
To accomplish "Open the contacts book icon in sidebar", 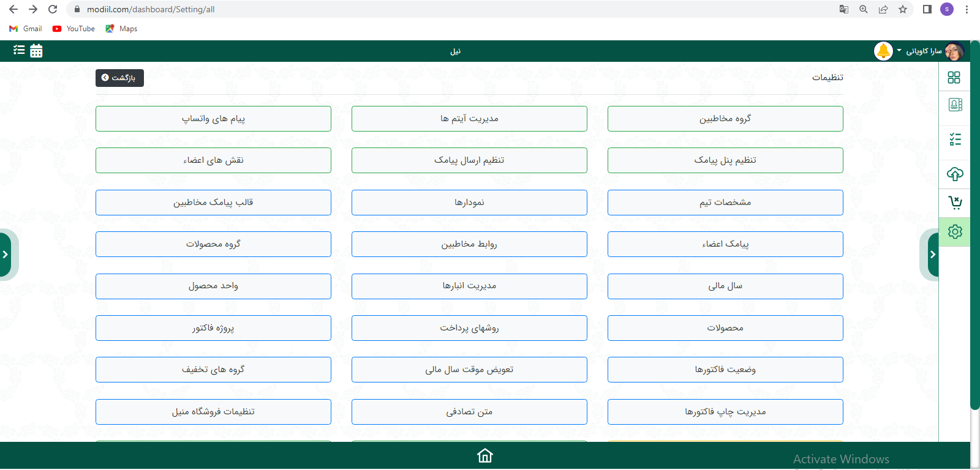I will 955,105.
